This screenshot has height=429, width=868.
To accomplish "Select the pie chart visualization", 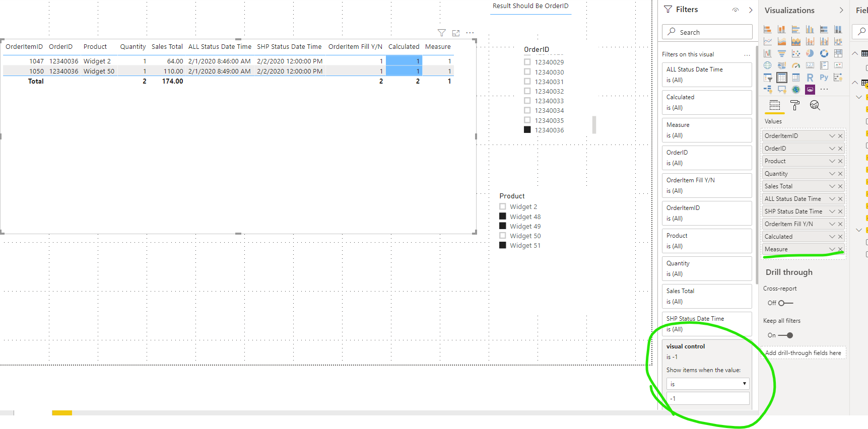I will click(810, 53).
